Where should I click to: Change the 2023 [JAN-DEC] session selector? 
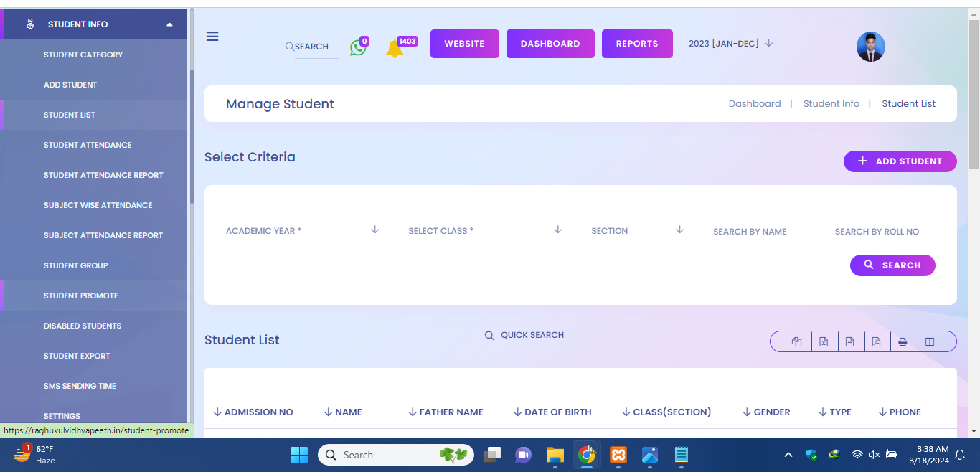pos(730,44)
